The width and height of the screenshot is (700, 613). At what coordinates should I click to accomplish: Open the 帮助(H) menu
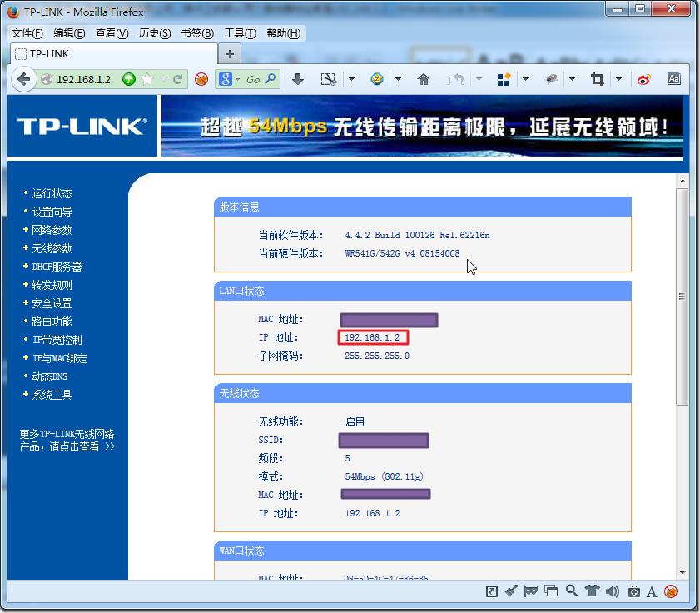284,33
